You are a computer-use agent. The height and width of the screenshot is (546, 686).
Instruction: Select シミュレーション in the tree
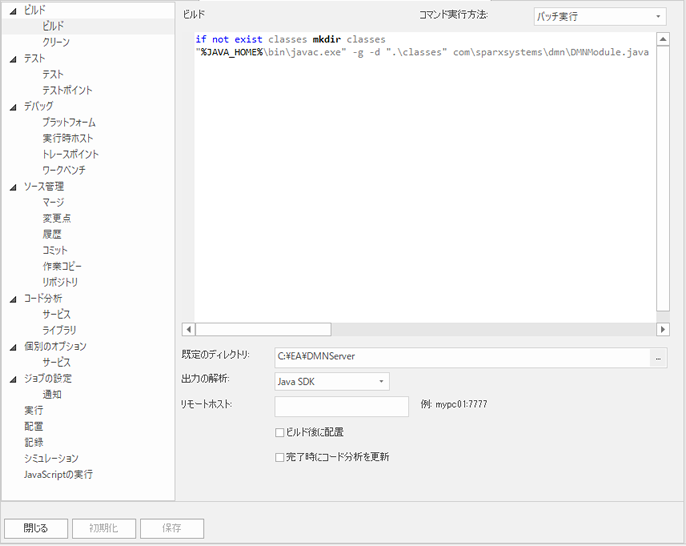[x=51, y=459]
